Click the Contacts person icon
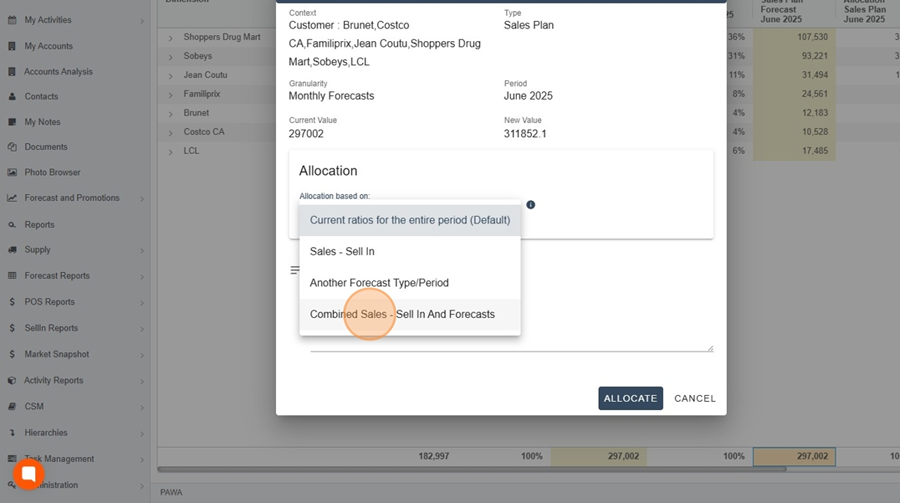 click(12, 96)
